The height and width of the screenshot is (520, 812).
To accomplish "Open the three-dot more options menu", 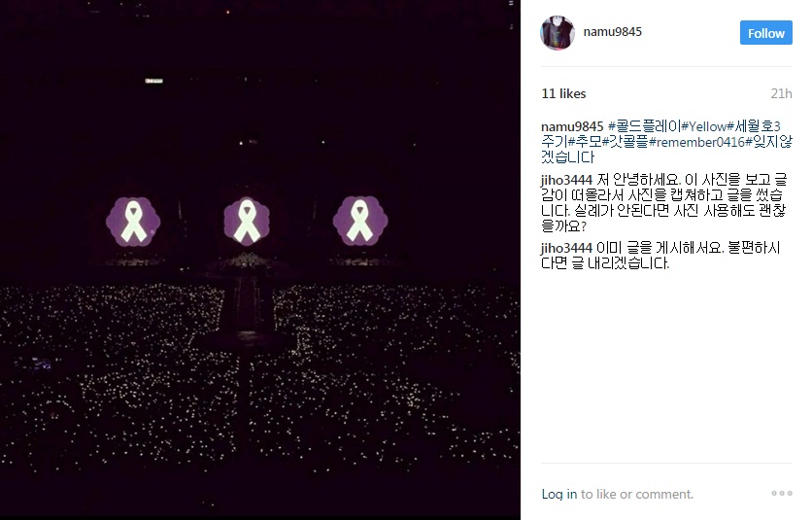I will tap(782, 493).
